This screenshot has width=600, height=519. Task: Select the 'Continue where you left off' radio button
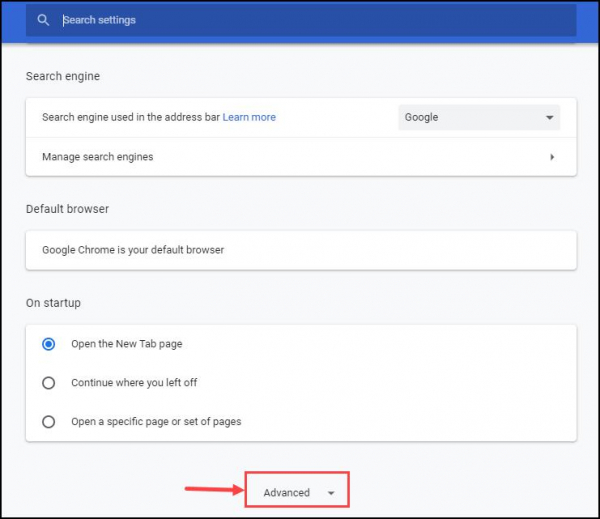48,383
